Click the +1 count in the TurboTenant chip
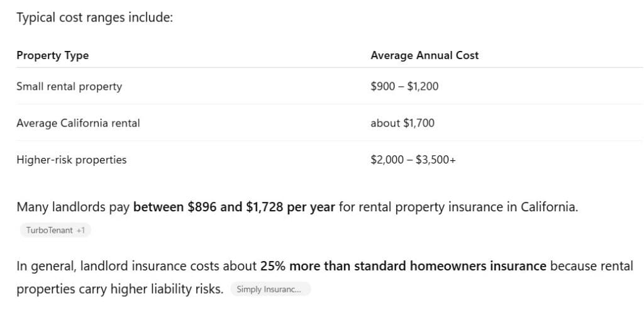 tap(81, 230)
